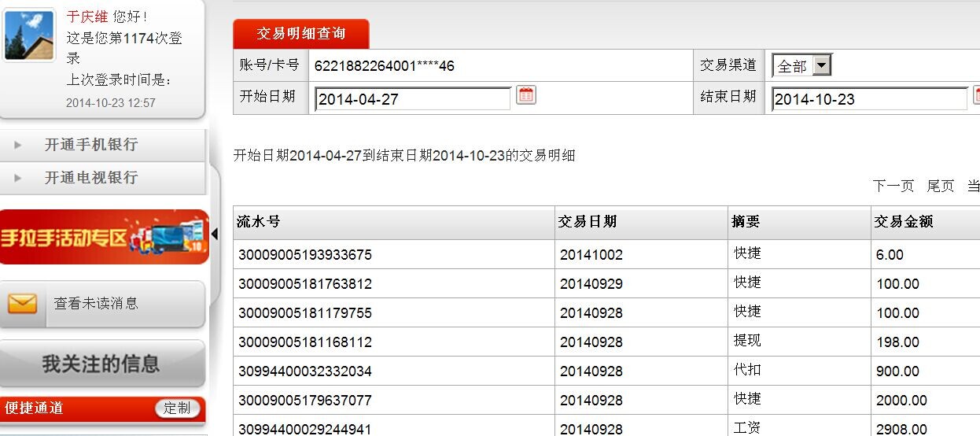
Task: Jump to 尾页 of transactions
Action: click(x=941, y=186)
